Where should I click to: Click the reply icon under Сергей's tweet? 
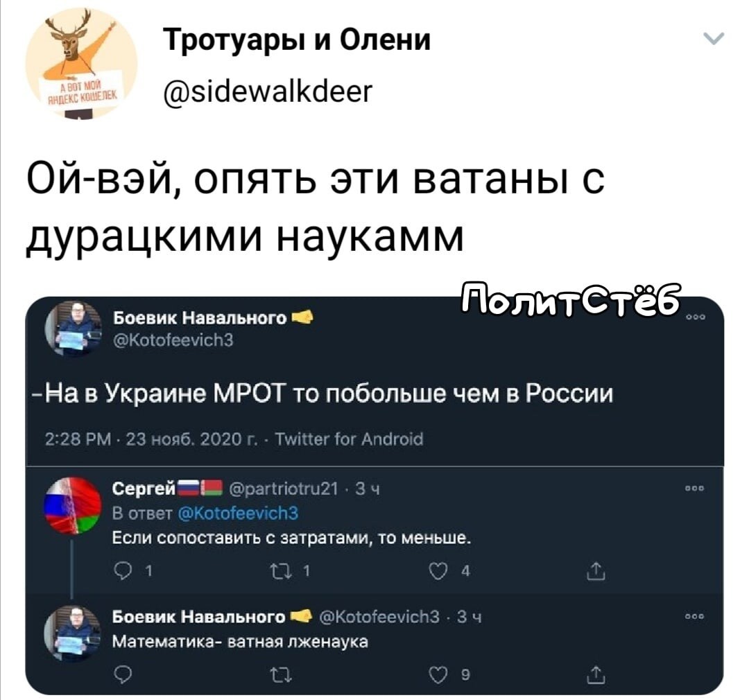[x=123, y=570]
